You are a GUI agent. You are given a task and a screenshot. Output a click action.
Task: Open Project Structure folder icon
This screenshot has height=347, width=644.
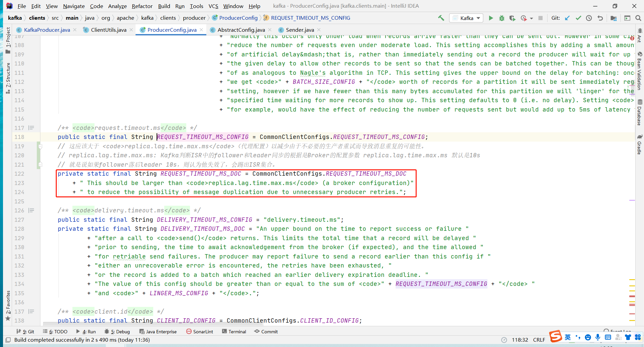point(614,18)
